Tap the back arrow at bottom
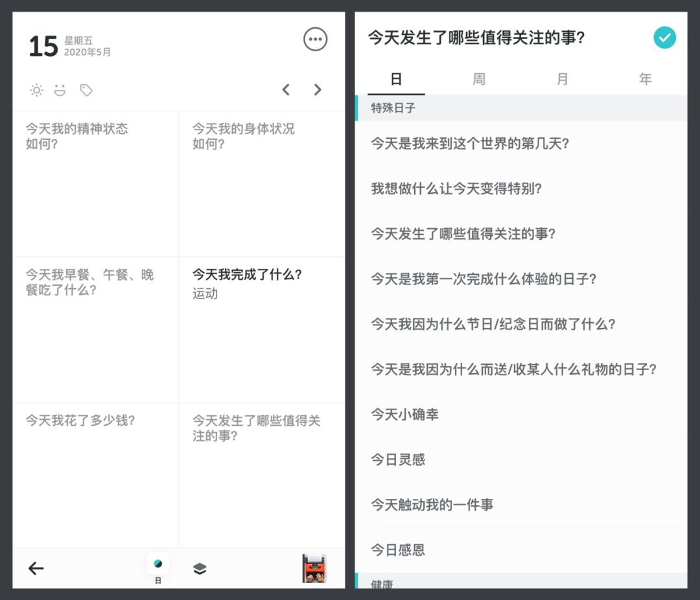Image resolution: width=700 pixels, height=600 pixels. pos(36,568)
